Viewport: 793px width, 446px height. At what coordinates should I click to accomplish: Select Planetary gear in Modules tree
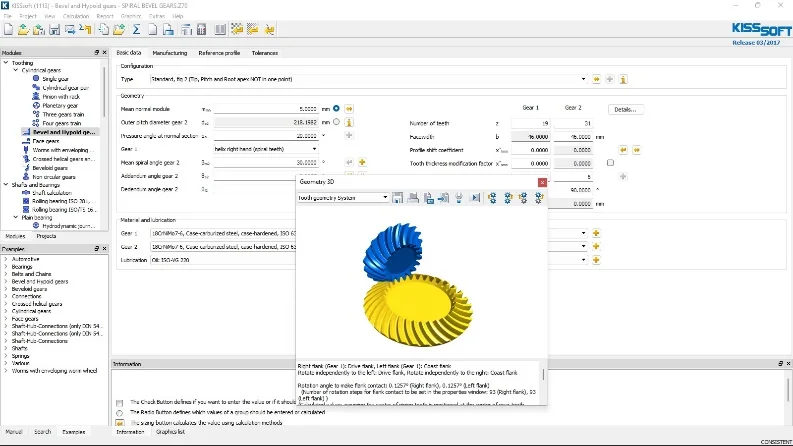(59, 104)
